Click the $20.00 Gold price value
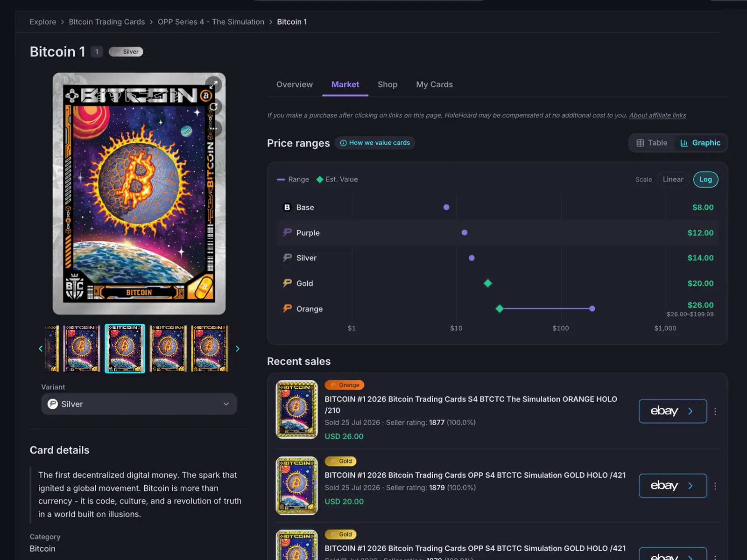Viewport: 747px width, 560px height. [x=700, y=283]
